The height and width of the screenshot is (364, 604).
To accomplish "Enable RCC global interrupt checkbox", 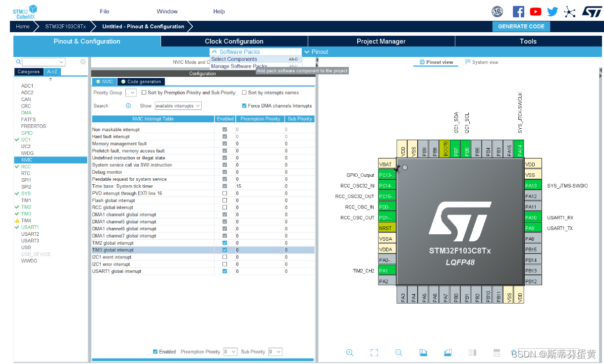I will point(225,208).
